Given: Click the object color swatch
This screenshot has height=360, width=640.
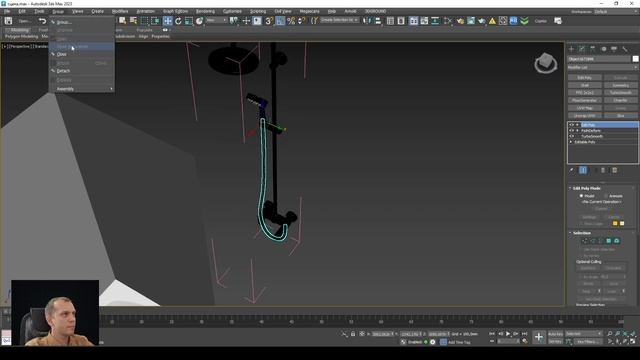Looking at the screenshot, I should [x=635, y=59].
